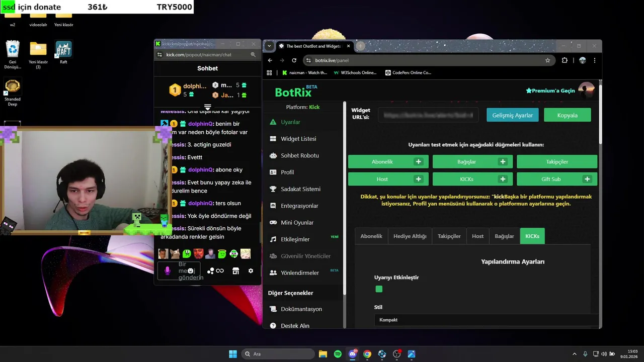Show hidden system tray icons chevron
The image size is (644, 362).
pyautogui.click(x=575, y=354)
